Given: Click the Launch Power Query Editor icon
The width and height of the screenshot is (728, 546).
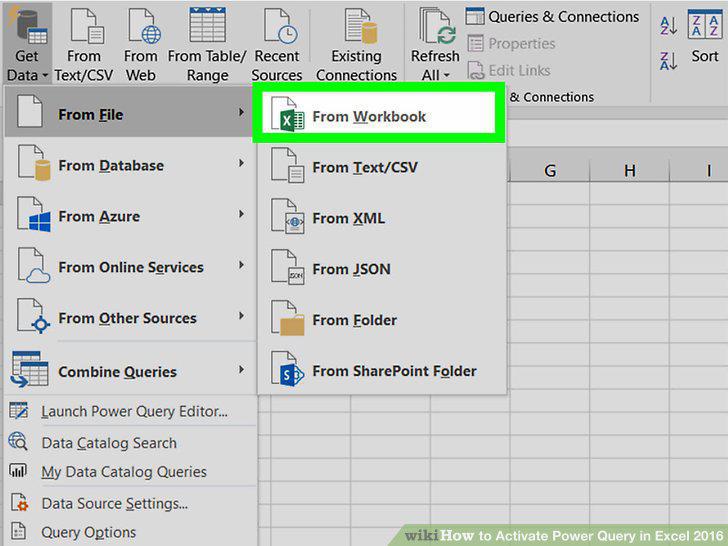Looking at the screenshot, I should click(19, 411).
